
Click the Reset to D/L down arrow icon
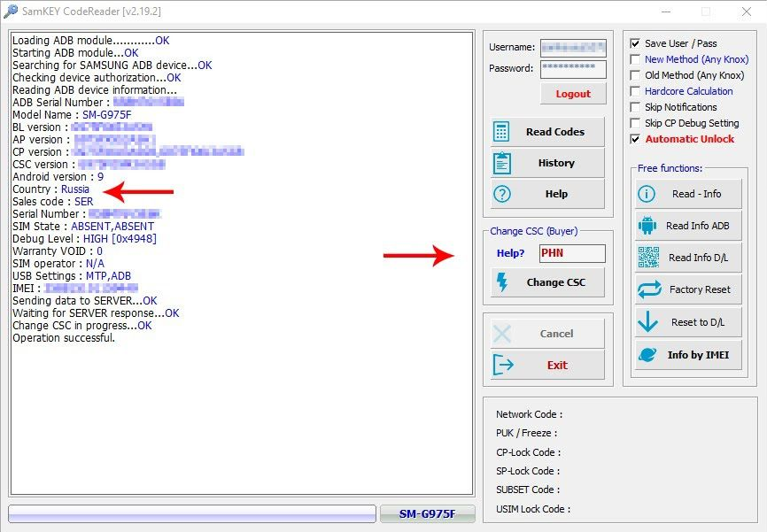tap(647, 322)
